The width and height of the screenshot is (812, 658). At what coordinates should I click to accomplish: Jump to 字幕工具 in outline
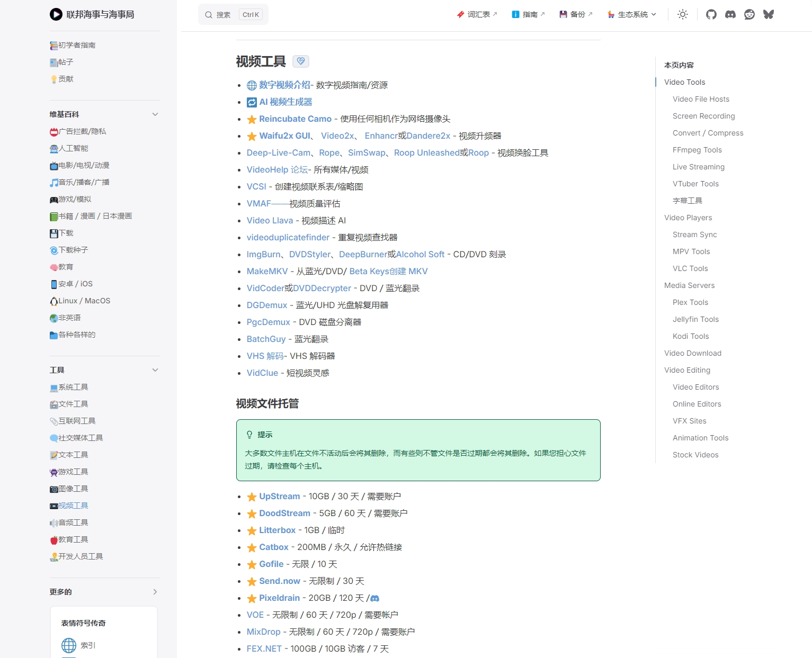pos(687,201)
